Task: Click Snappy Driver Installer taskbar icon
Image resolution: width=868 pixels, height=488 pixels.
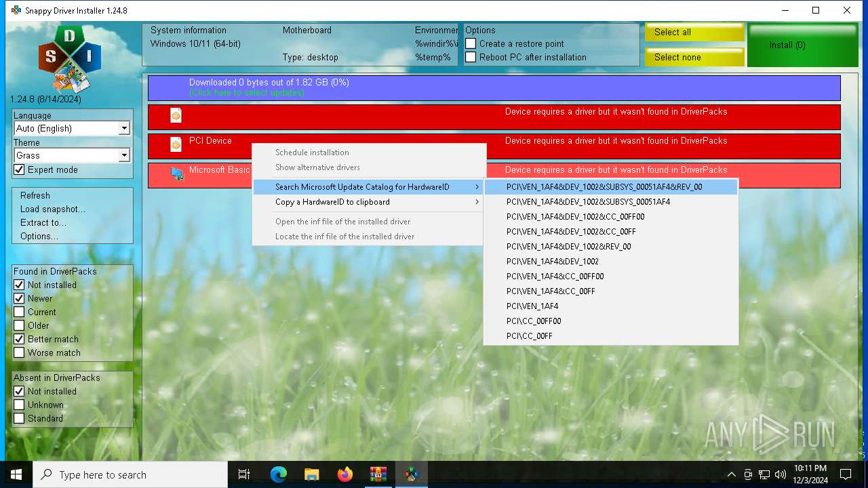Action: [x=411, y=474]
